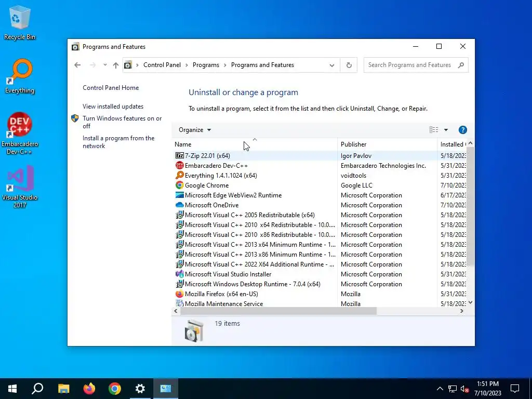The width and height of the screenshot is (532, 399).
Task: Go back with the back arrow
Action: click(77, 65)
